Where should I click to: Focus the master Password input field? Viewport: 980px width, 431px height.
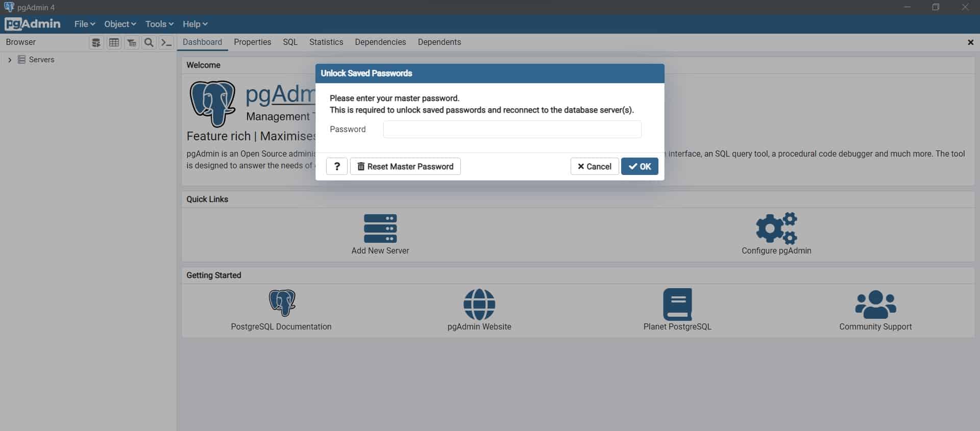512,129
